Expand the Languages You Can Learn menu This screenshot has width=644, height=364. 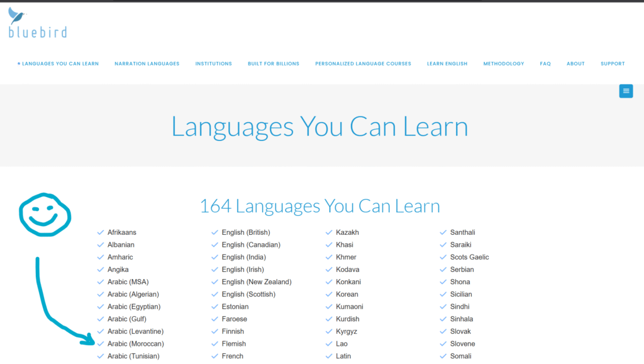click(x=58, y=63)
